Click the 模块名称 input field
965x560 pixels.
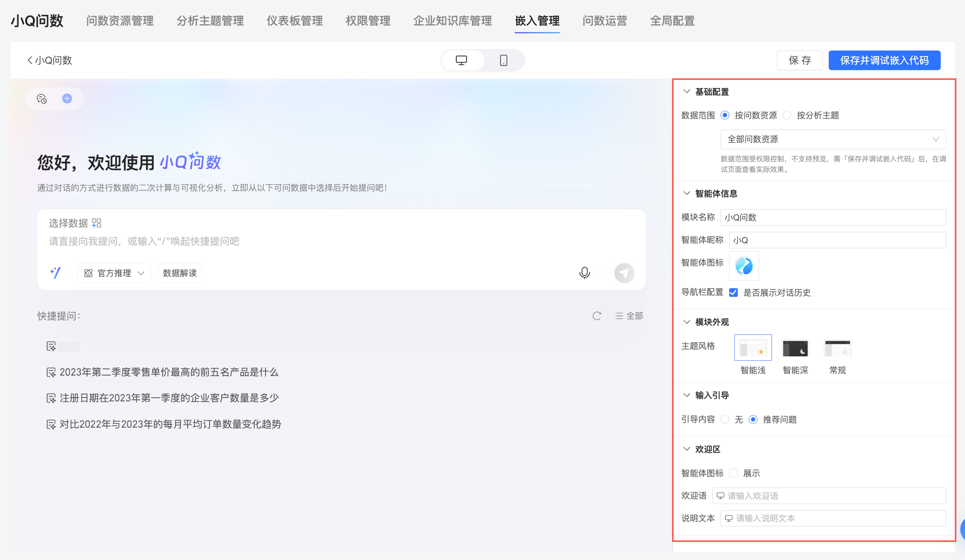(x=833, y=217)
